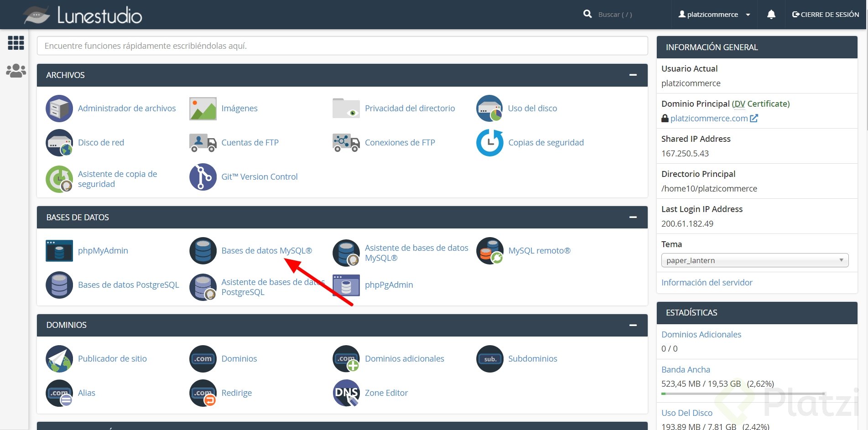The height and width of the screenshot is (430, 868).
Task: Click the Cuentas de FTP truck icon
Action: (203, 143)
